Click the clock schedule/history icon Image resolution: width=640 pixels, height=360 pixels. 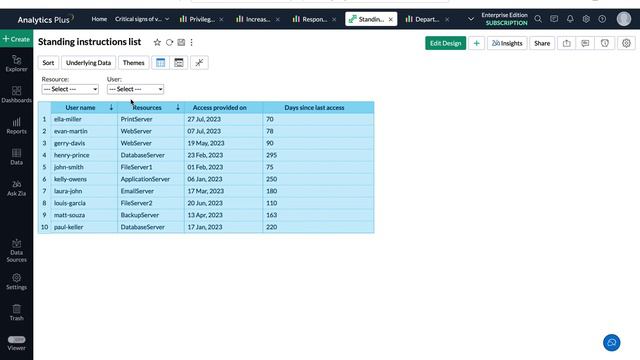[605, 43]
